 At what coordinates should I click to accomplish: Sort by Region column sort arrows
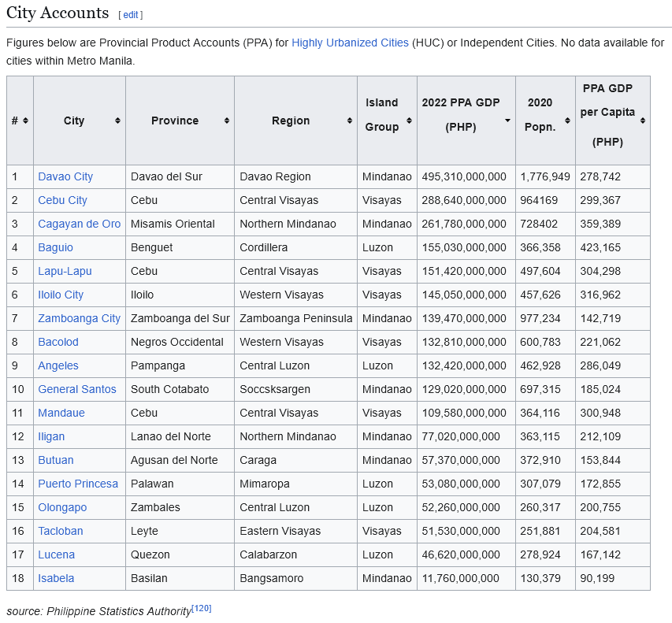pos(350,121)
